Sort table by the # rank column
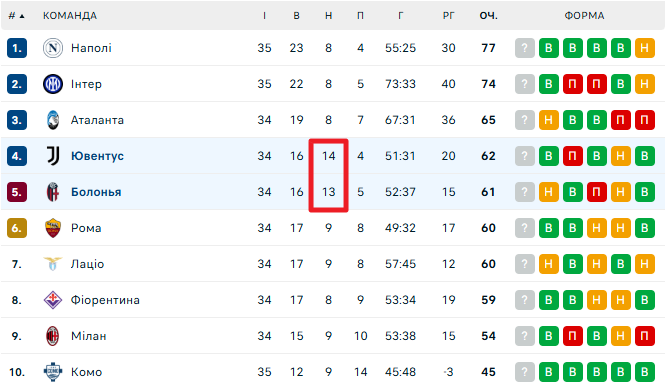 [x=16, y=16]
